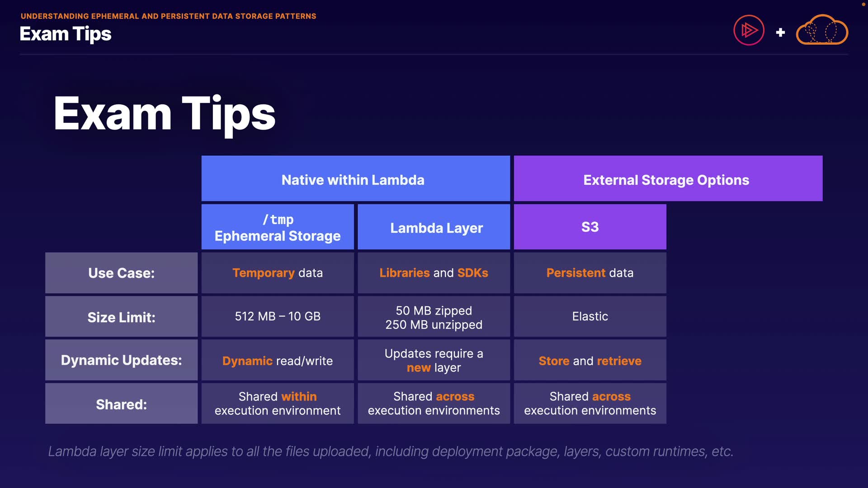The width and height of the screenshot is (868, 488).
Task: Select the Lambda Layer column header
Action: pyautogui.click(x=434, y=227)
